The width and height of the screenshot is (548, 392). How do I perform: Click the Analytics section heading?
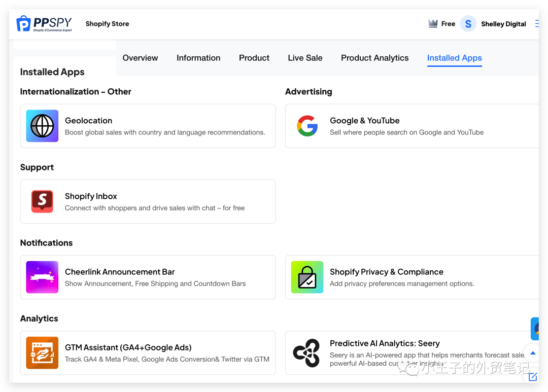pos(39,318)
